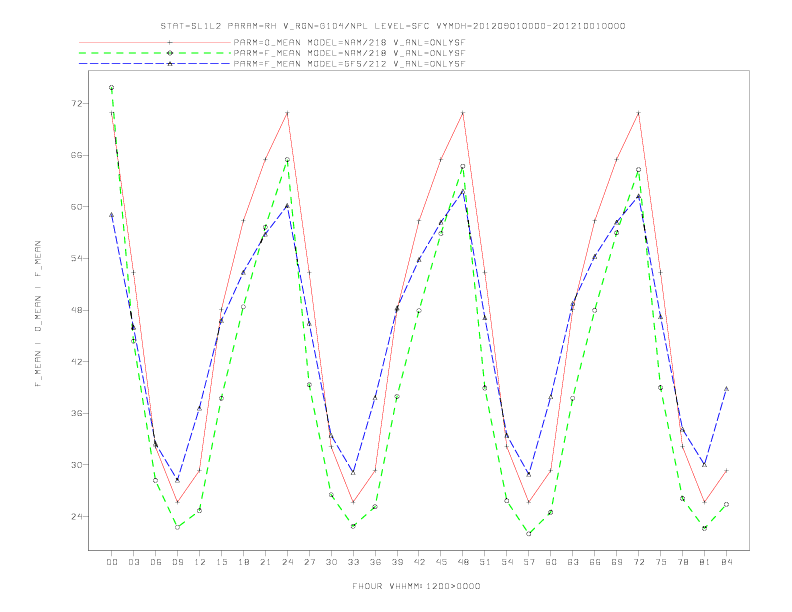The width and height of the screenshot is (792, 612).
Task: Click the x-axis tick label 78
Action: 682,562
